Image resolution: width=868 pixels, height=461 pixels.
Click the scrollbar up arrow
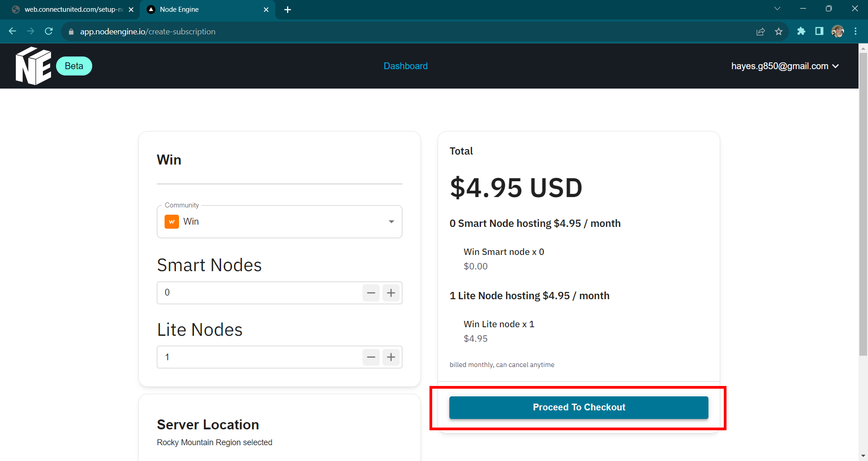(863, 48)
